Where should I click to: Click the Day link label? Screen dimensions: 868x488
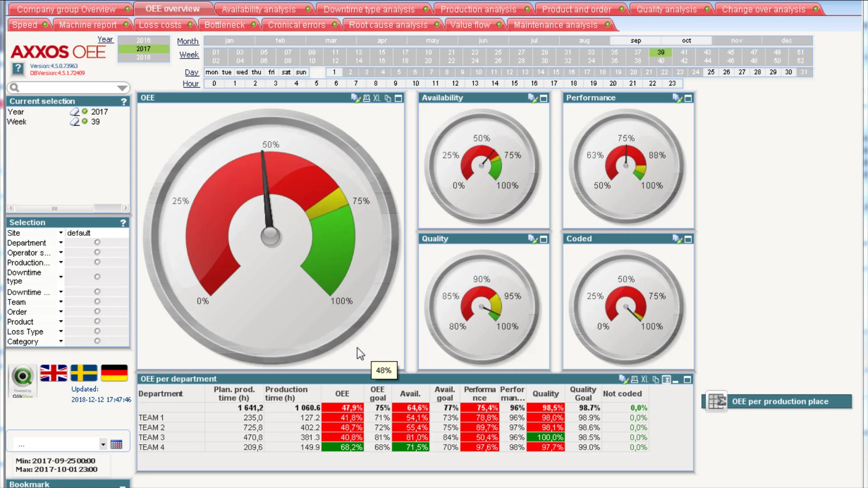[191, 72]
